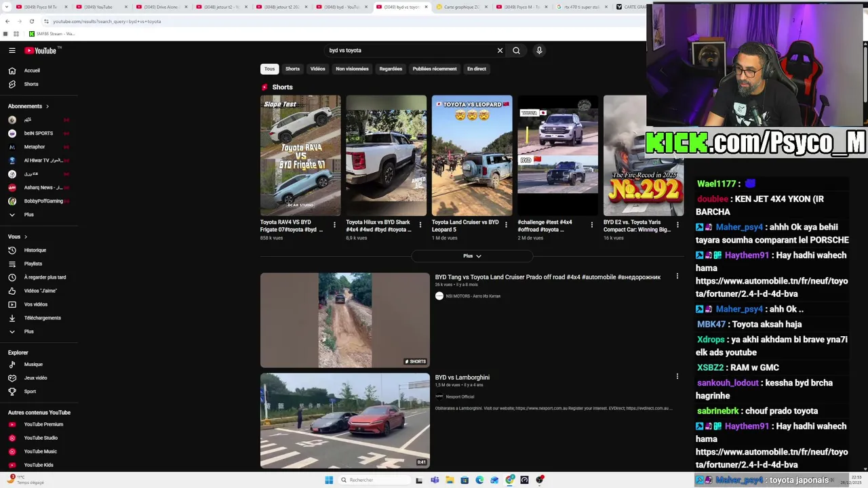
Task: Play the Toyota RAV4 VS BYD Frigate short
Action: click(300, 155)
